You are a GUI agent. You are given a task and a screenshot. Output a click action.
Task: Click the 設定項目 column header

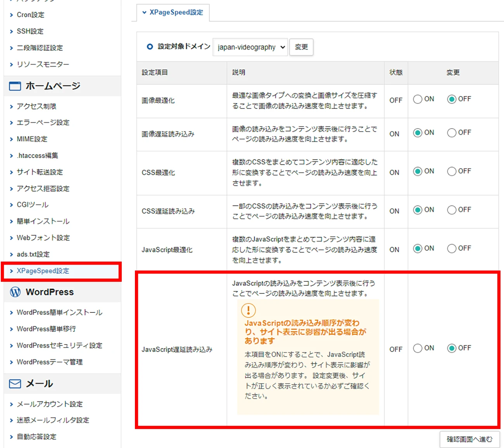(155, 72)
